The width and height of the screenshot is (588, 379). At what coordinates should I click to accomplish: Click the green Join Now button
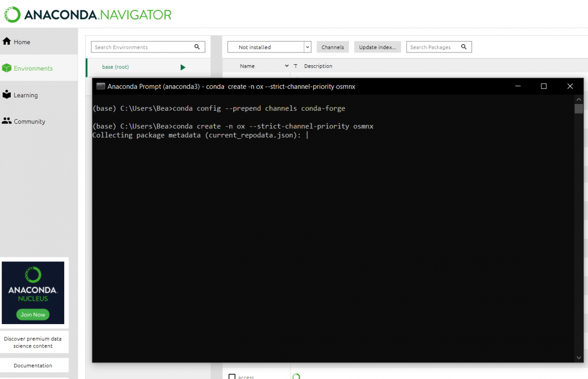tap(33, 315)
